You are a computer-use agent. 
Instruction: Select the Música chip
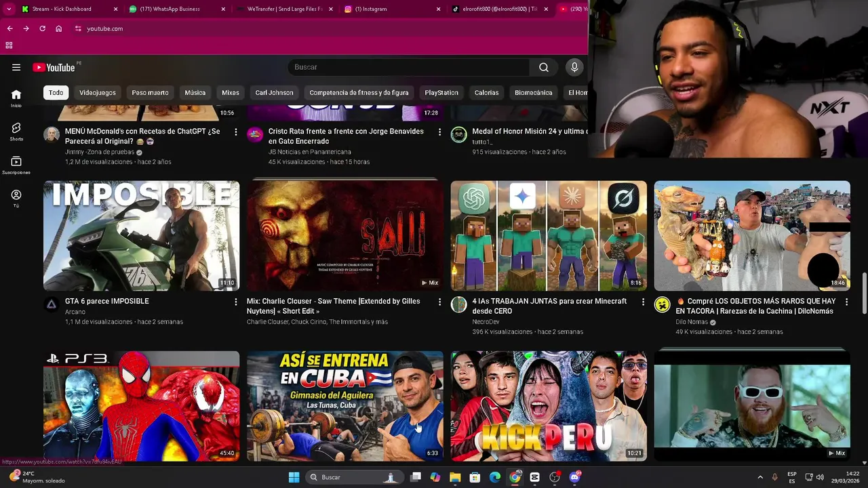(195, 93)
